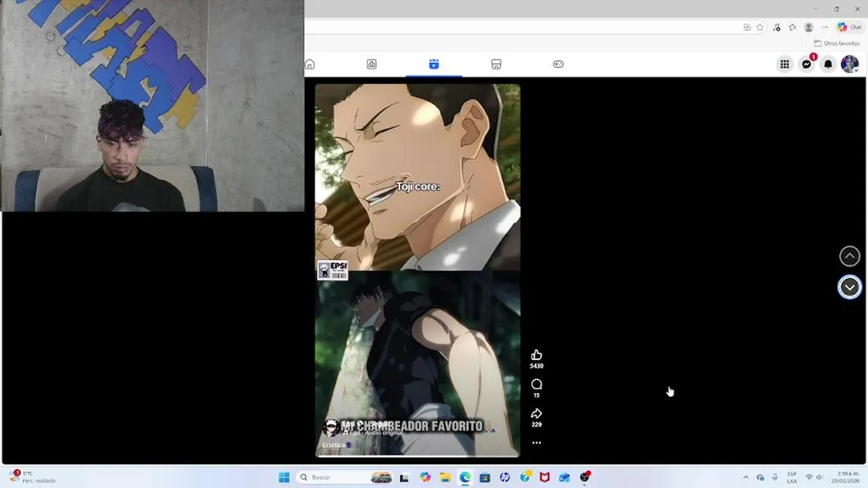Add page to favorites with star icon
Screen dimensions: 868x488
[760, 27]
